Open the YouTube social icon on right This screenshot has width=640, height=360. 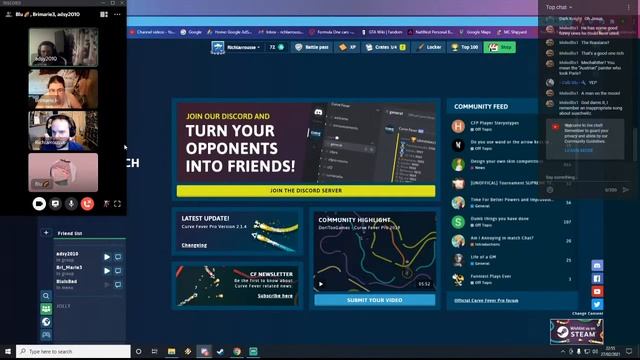pos(597,291)
